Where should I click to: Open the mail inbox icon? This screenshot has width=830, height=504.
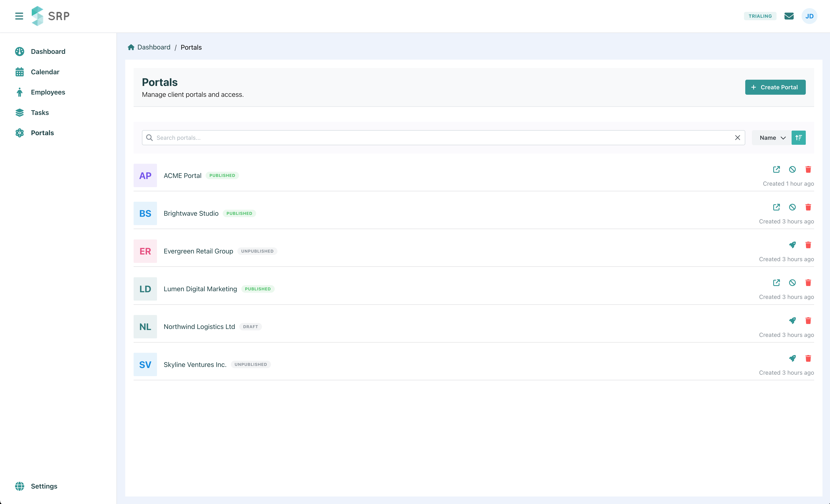click(x=789, y=16)
